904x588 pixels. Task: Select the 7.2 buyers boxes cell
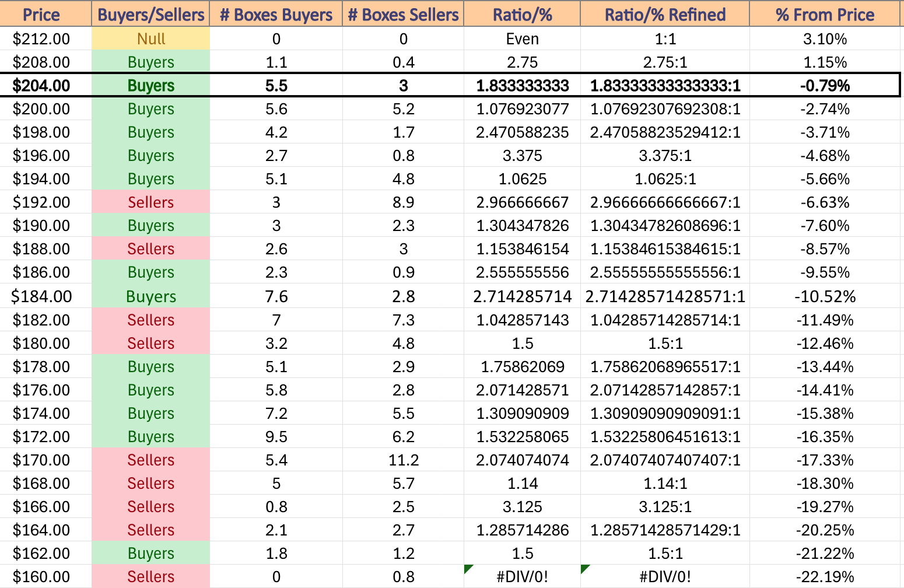tap(276, 413)
